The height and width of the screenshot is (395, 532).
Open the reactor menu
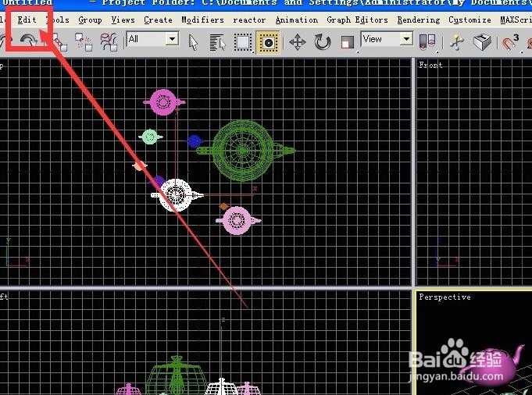249,20
